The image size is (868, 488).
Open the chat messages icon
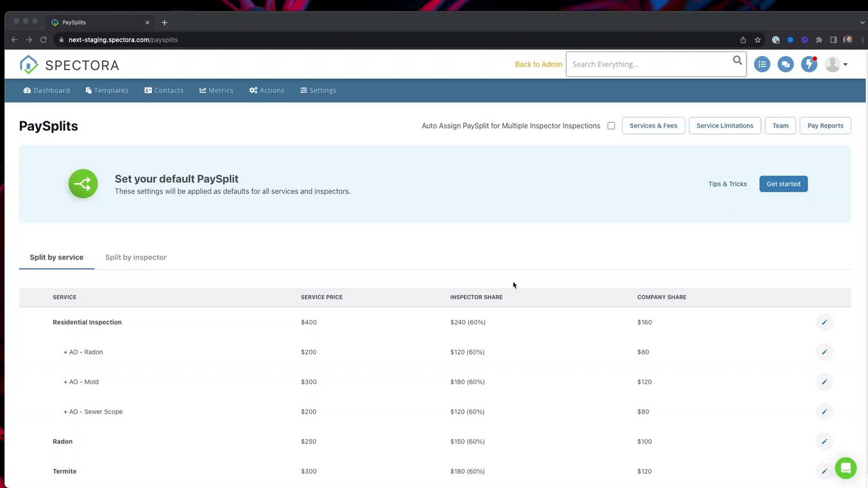tap(785, 64)
